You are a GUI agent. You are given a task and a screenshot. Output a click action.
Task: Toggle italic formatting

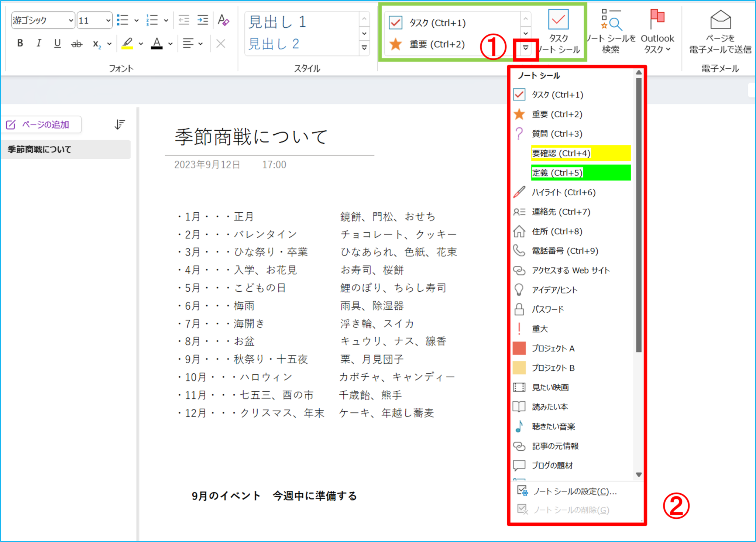pos(38,44)
